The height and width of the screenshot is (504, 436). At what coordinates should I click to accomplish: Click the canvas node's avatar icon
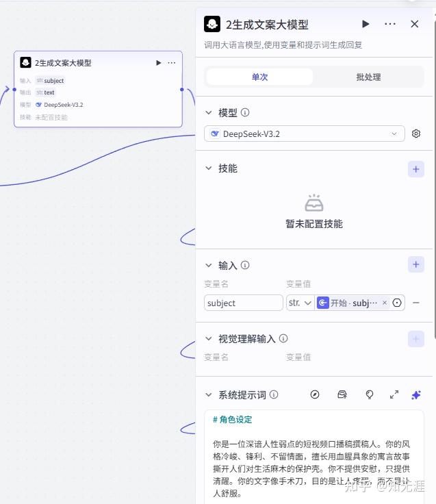click(26, 62)
